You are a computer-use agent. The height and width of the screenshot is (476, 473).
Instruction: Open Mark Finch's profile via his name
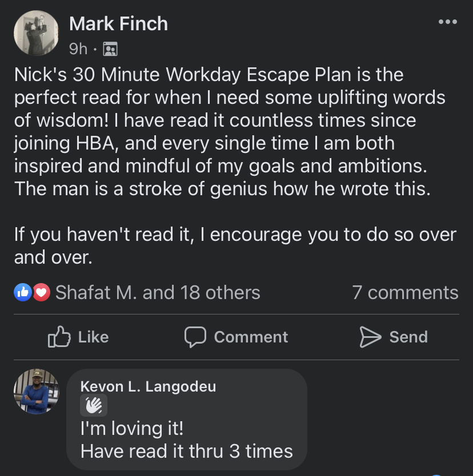point(118,24)
